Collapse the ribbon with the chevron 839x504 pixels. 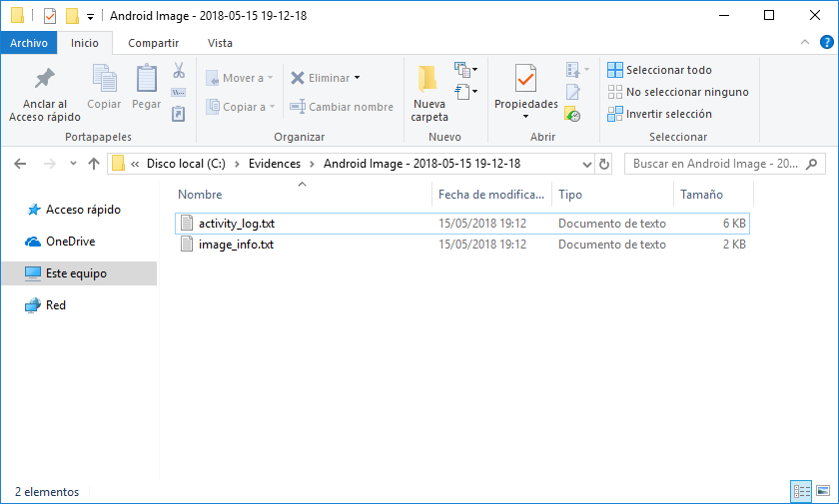coord(804,43)
